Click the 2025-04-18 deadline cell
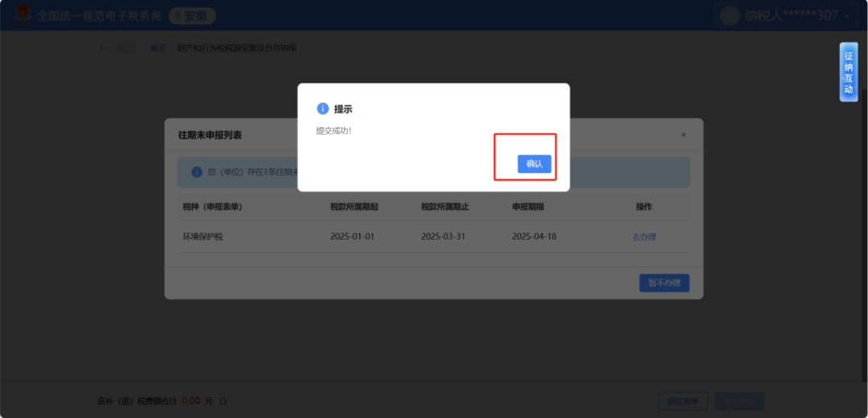This screenshot has width=868, height=418. [x=534, y=236]
